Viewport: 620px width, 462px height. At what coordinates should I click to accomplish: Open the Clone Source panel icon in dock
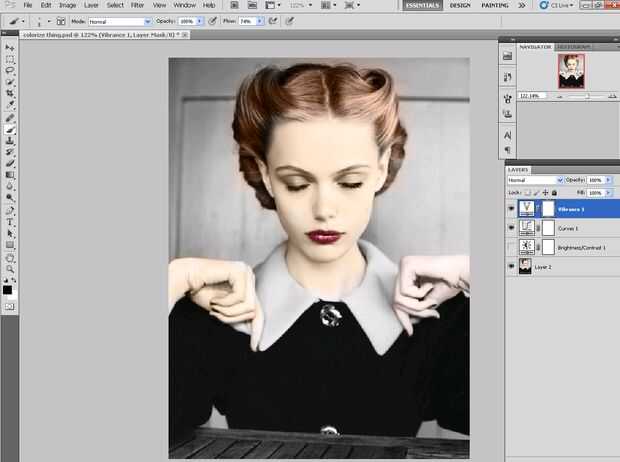[508, 114]
